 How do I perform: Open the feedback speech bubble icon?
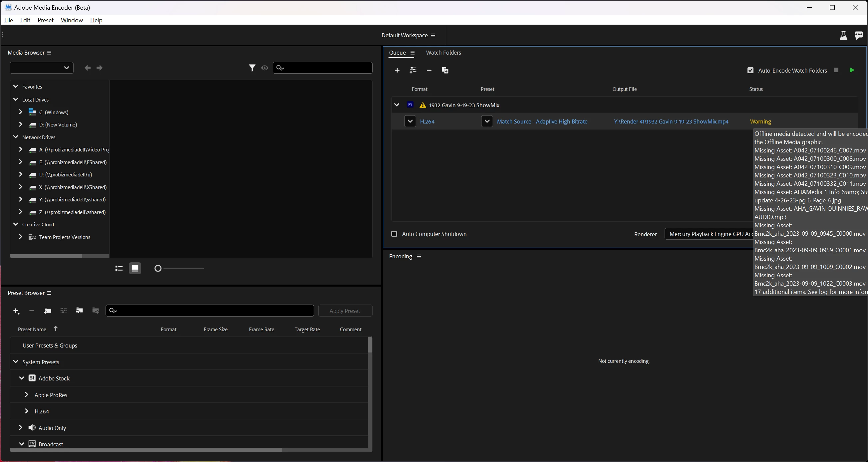click(x=859, y=35)
